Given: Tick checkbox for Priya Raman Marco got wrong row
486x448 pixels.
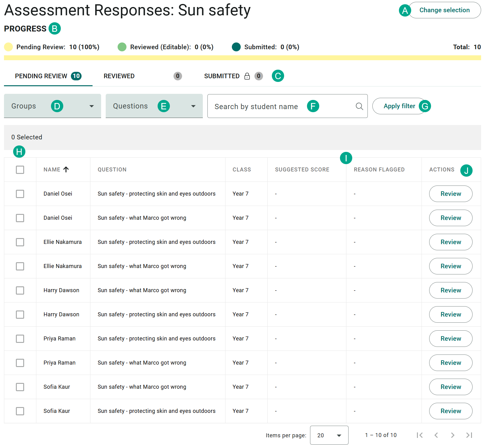Looking at the screenshot, I should click(x=20, y=363).
